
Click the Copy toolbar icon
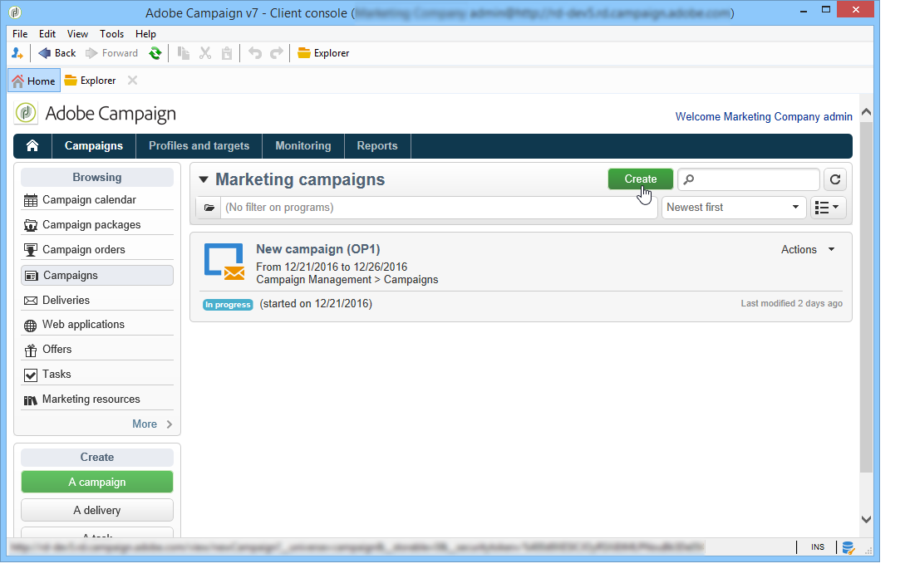[184, 53]
